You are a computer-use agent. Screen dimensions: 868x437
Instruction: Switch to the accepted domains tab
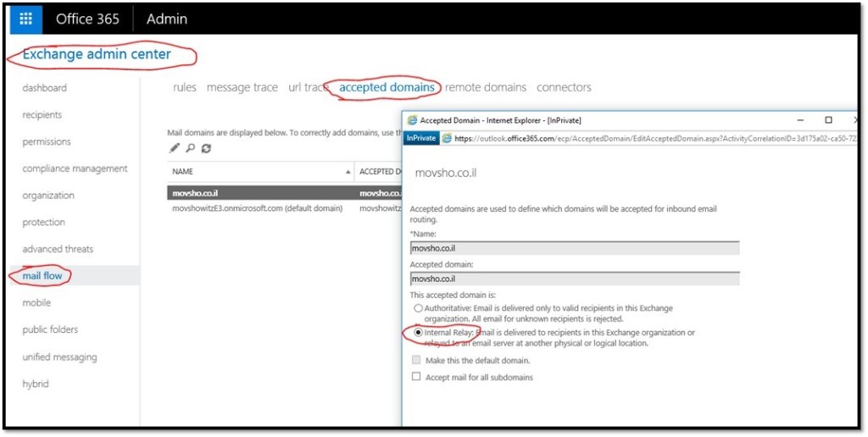(x=387, y=87)
